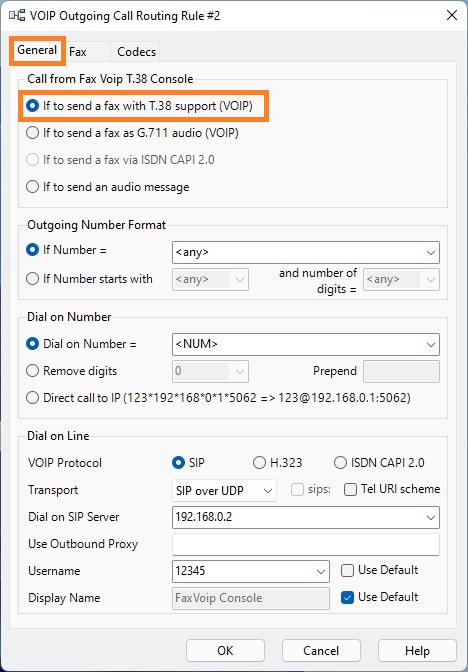The height and width of the screenshot is (672, 468).
Task: Switch to the Fax tab
Action: (78, 52)
